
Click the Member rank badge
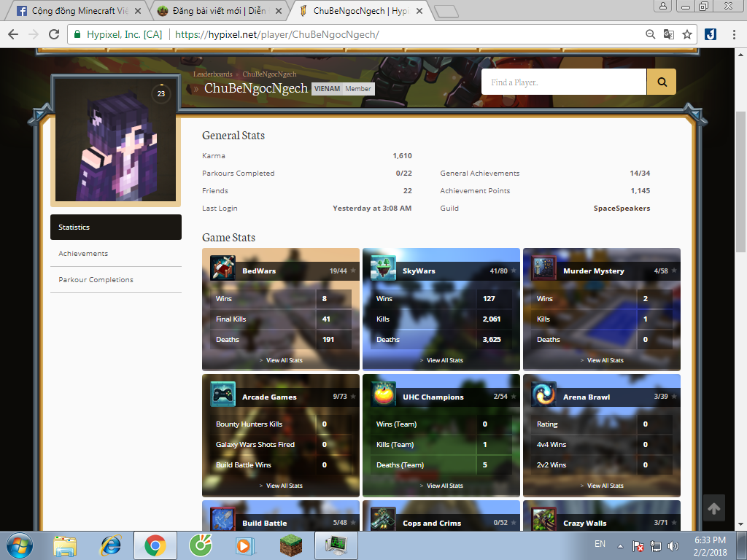(x=358, y=88)
